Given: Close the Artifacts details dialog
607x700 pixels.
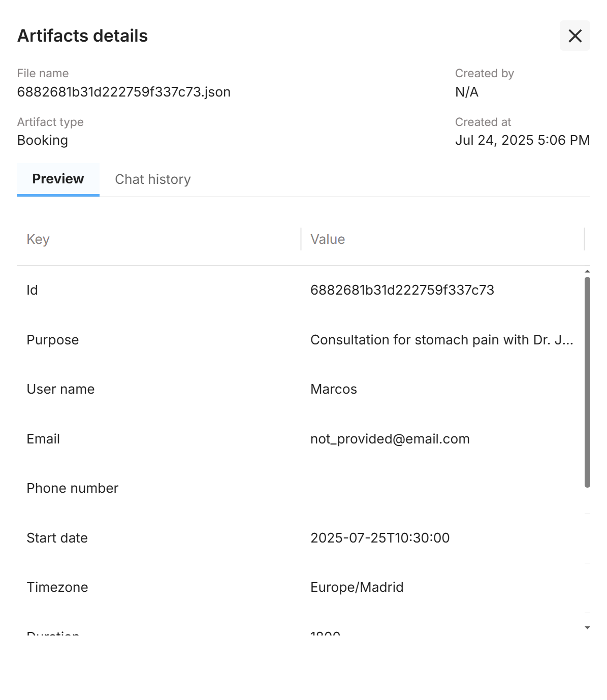Looking at the screenshot, I should (574, 36).
